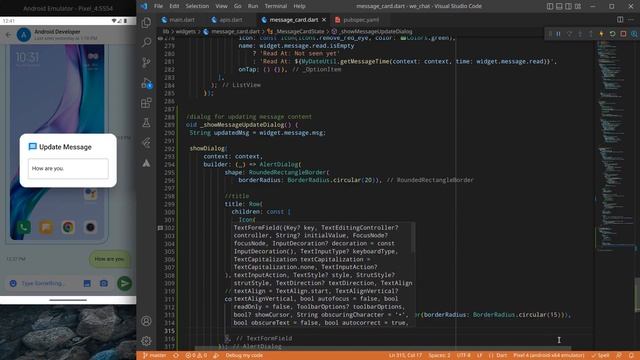Click Ln 315, Col 17 in status bar
Viewport: 640px width, 360px height.
pyautogui.click(x=405, y=356)
